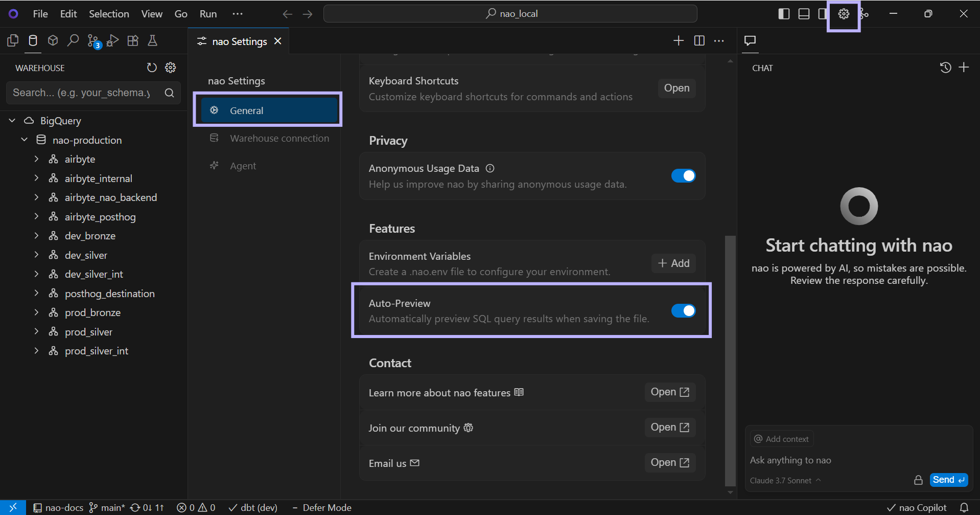980x515 pixels.
Task: Open the Extensions view icon
Action: (x=133, y=41)
